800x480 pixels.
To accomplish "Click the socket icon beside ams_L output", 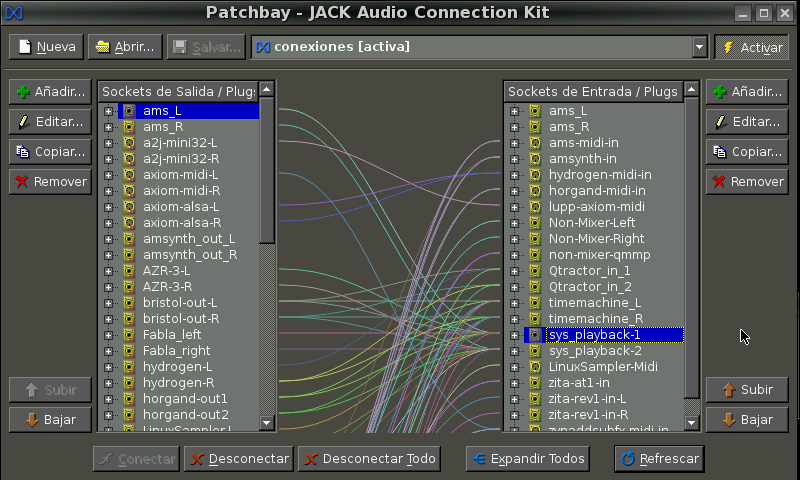I will pyautogui.click(x=129, y=111).
